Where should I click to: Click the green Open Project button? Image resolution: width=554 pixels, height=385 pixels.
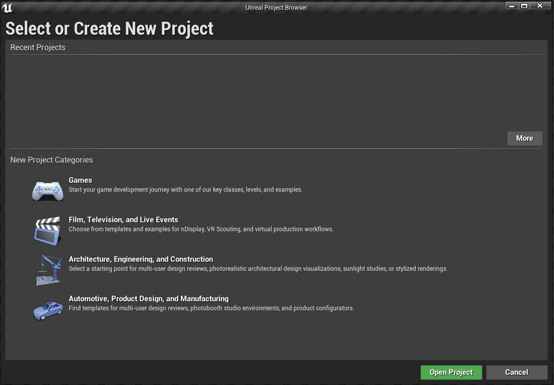point(451,372)
